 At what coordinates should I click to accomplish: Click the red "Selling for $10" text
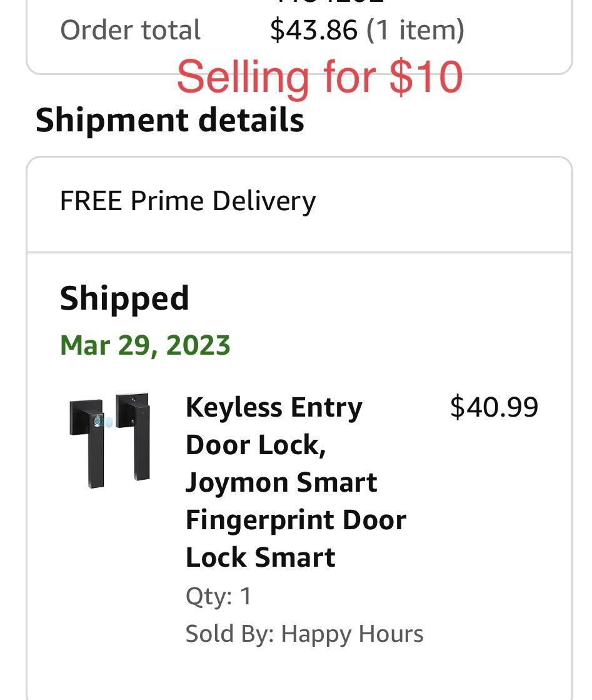tap(319, 77)
